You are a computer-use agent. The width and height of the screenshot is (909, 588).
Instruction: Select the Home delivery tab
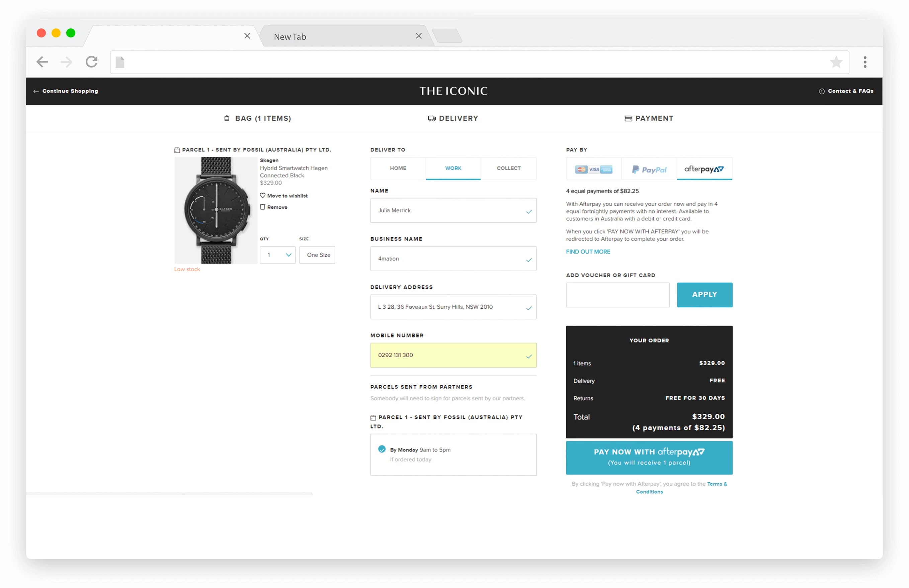pos(398,168)
